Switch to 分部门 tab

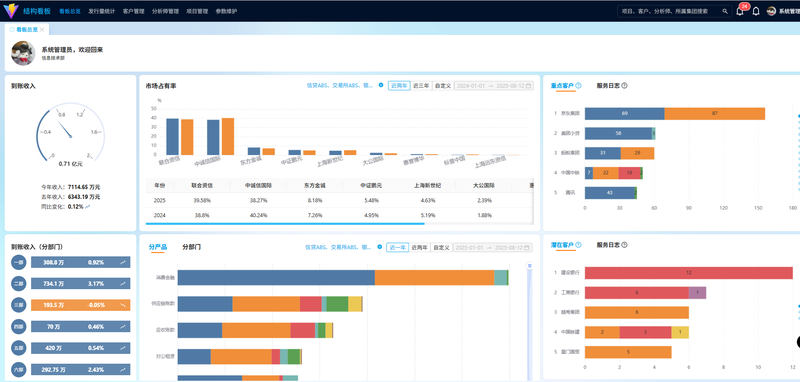(191, 247)
